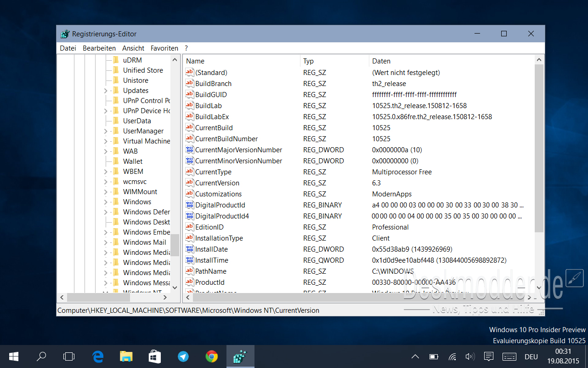Click the (Standard) default value icon

(x=190, y=72)
